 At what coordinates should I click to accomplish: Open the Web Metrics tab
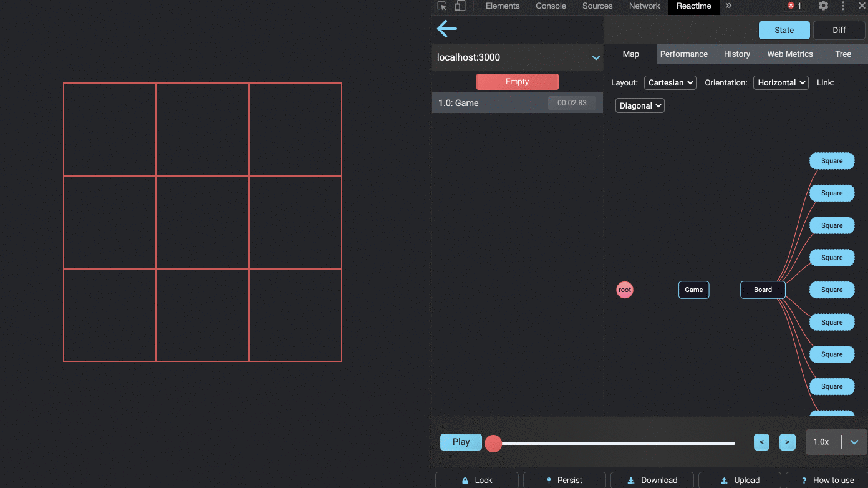789,54
